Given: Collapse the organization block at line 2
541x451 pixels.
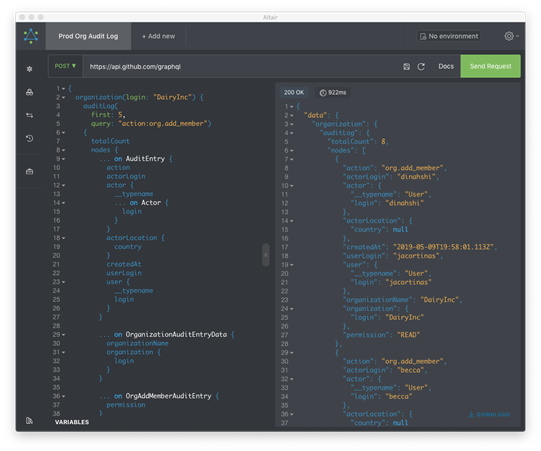Looking at the screenshot, I should tap(63, 98).
